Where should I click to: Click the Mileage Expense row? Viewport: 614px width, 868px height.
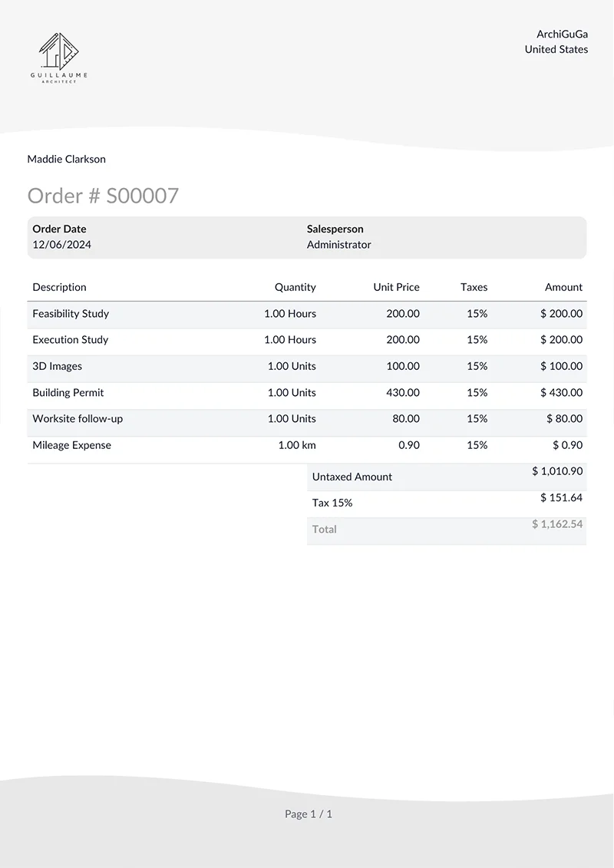click(307, 445)
